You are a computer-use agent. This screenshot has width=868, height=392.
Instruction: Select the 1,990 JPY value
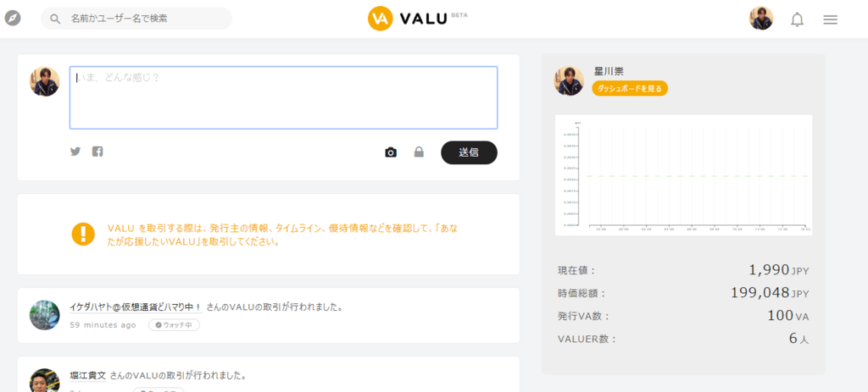779,270
